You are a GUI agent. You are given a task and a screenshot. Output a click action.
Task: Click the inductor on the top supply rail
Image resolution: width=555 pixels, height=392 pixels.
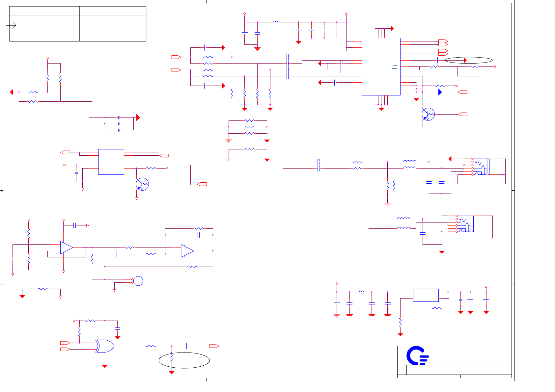(x=276, y=22)
